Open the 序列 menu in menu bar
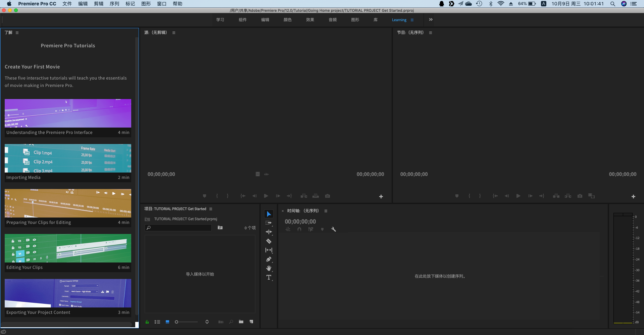 (114, 4)
